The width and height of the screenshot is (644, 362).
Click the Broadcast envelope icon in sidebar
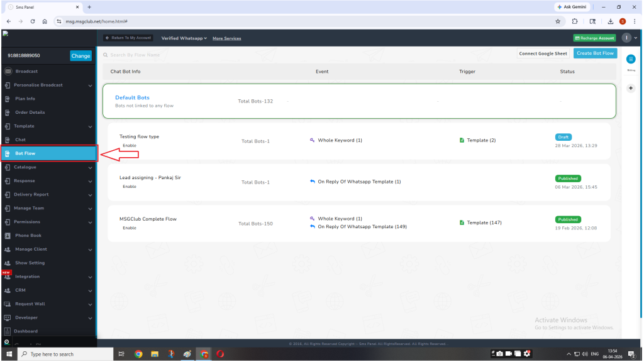[8, 72]
